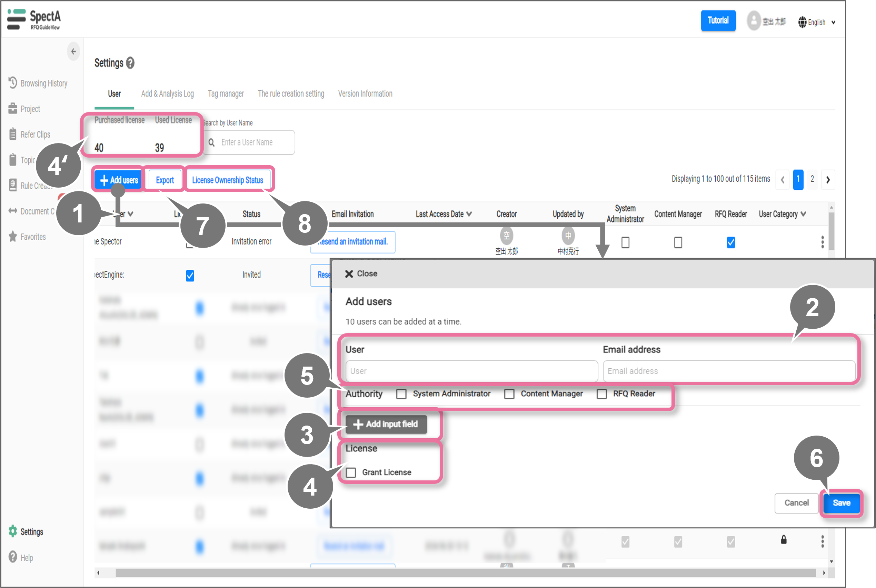876x588 pixels.
Task: Sort by the Last Access Date arrow
Action: (x=469, y=214)
